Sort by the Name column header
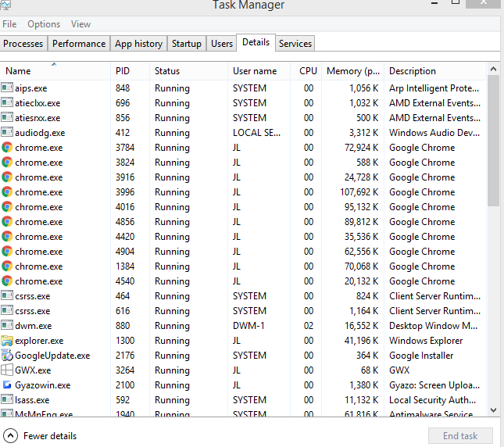Screen dimensions: 504x447 pyautogui.click(x=55, y=70)
